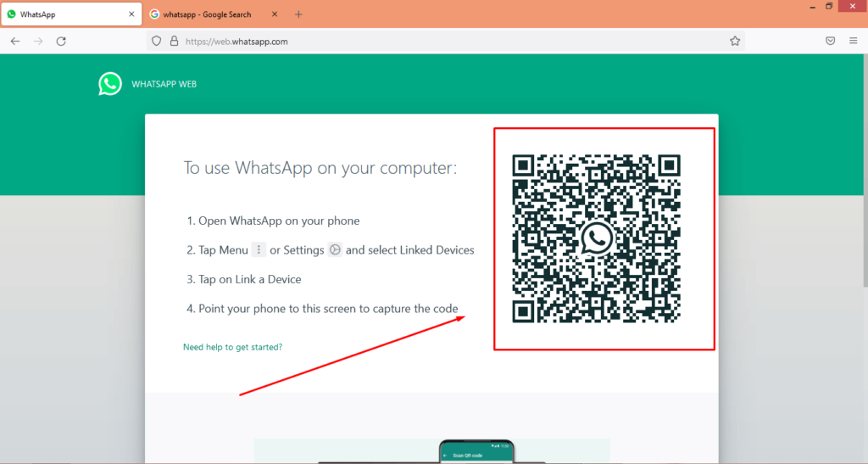Restore down the browser window
Viewport: 868px width, 464px height.
pos(829,6)
